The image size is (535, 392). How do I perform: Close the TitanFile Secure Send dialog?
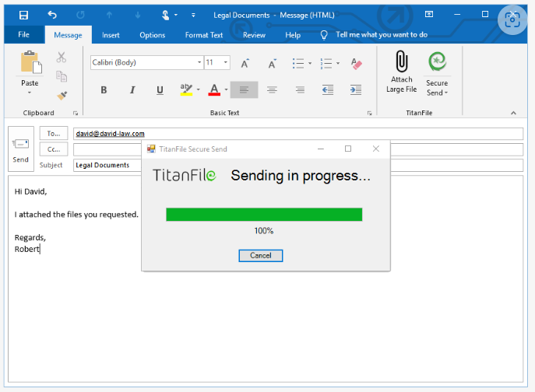pos(376,149)
